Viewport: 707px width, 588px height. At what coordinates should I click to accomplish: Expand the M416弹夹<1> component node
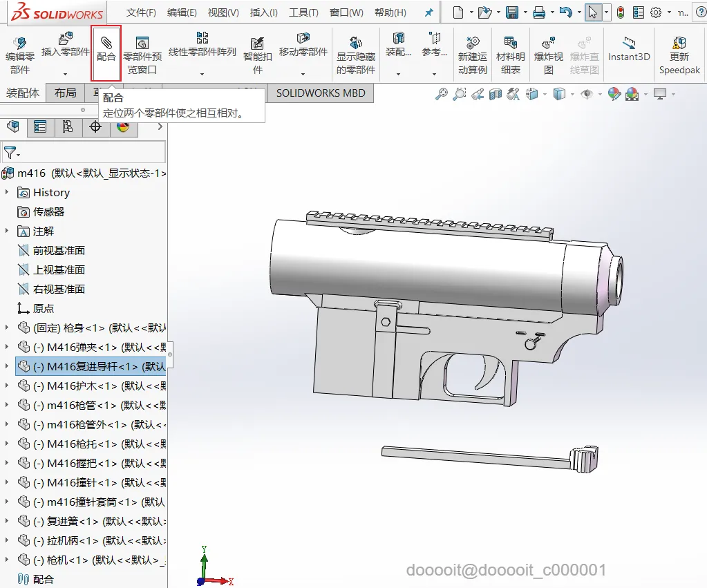(7, 347)
